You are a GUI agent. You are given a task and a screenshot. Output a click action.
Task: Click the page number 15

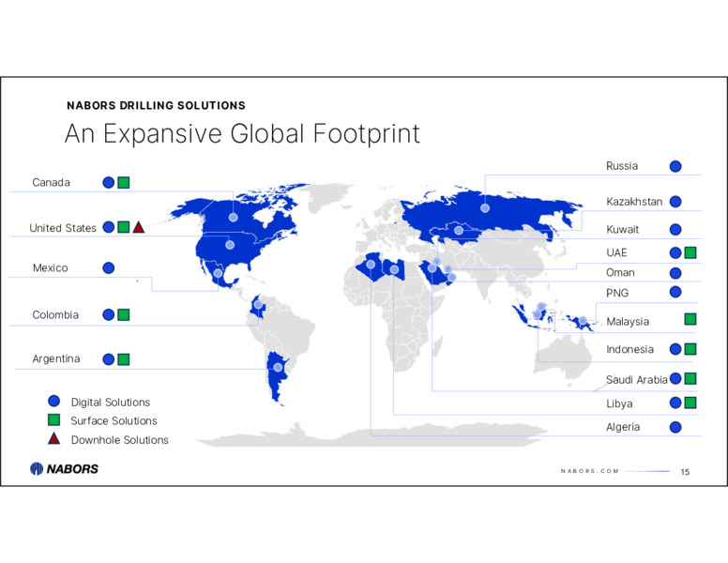coord(685,472)
